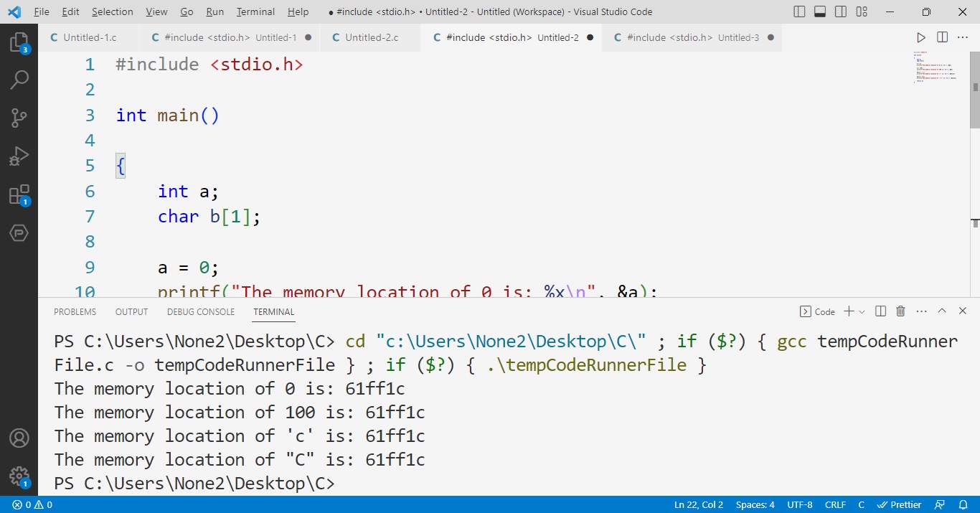Select the TERMINAL panel tab
This screenshot has height=513, width=980.
click(273, 311)
